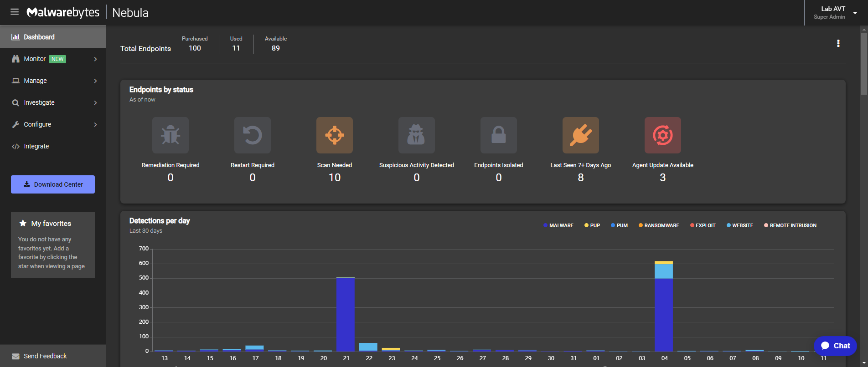Click the Restart Required icon
This screenshot has height=367, width=868.
click(x=253, y=135)
